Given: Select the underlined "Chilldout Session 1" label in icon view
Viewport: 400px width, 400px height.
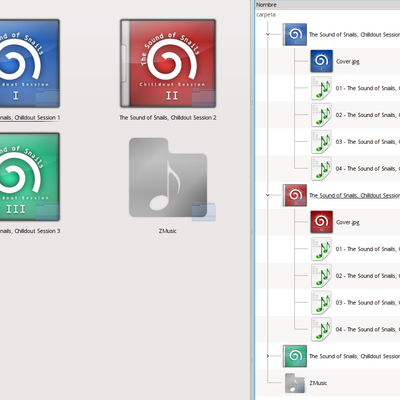Looking at the screenshot, I should pos(30,118).
